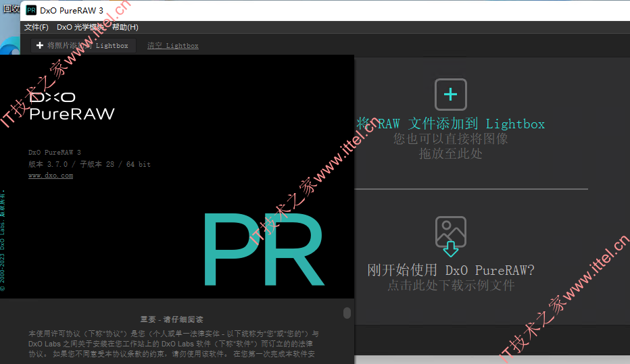The width and height of the screenshot is (630, 364).
Task: Click the 清空 Lightbox link
Action: point(173,46)
